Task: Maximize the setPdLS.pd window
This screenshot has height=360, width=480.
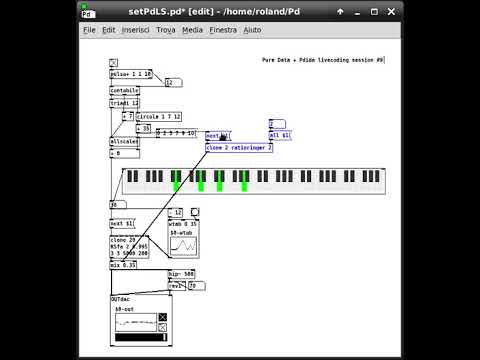Action: [374, 12]
